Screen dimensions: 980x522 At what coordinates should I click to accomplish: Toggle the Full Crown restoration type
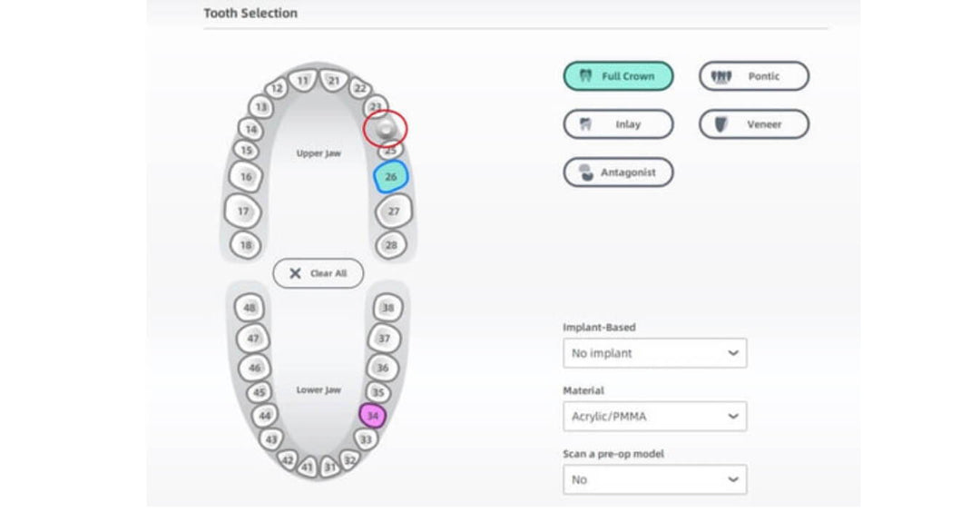(x=618, y=76)
